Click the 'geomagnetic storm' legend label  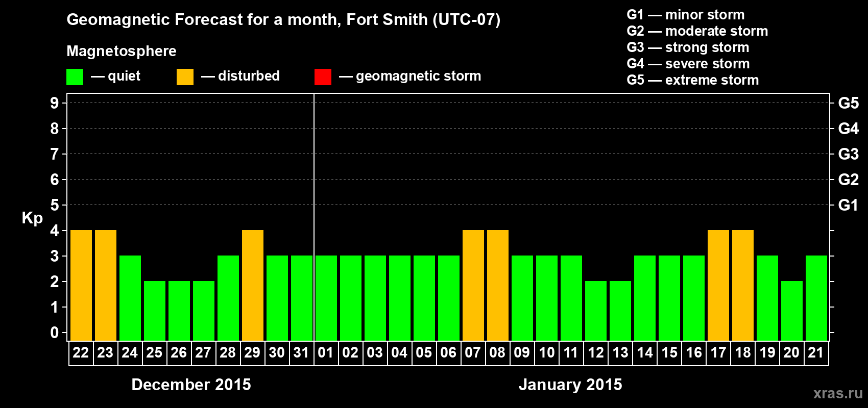click(x=419, y=76)
